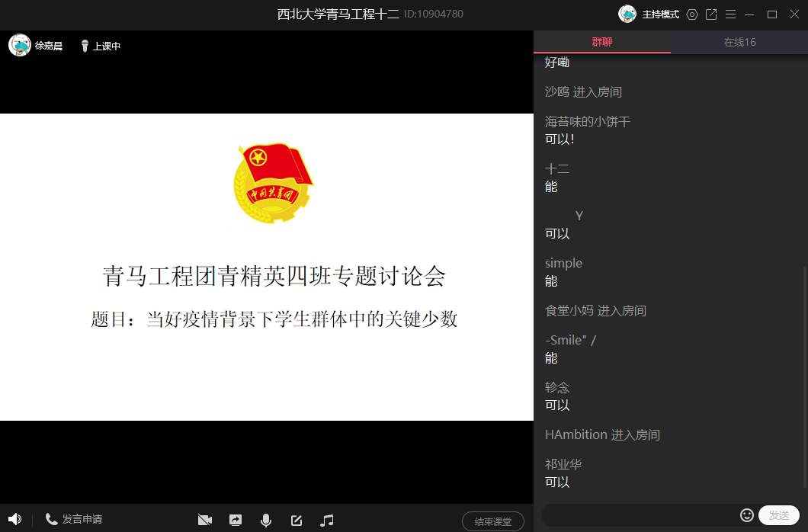
Task: Open the screen share icon
Action: coord(236,520)
